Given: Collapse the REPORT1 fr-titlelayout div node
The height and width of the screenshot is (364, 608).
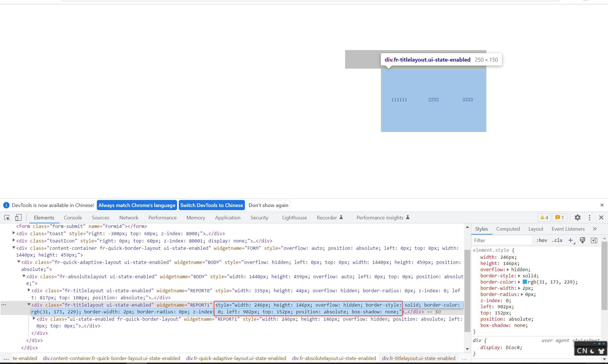Looking at the screenshot, I should tap(29, 305).
